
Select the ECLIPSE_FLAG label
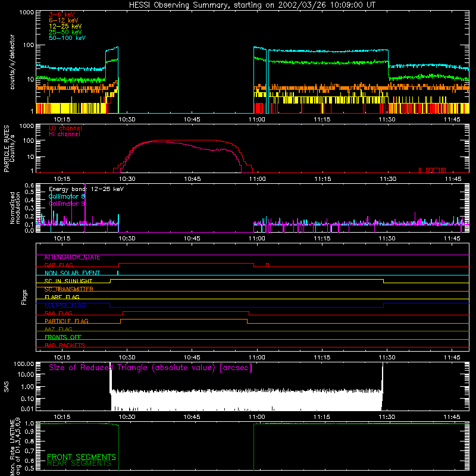pyautogui.click(x=65, y=305)
